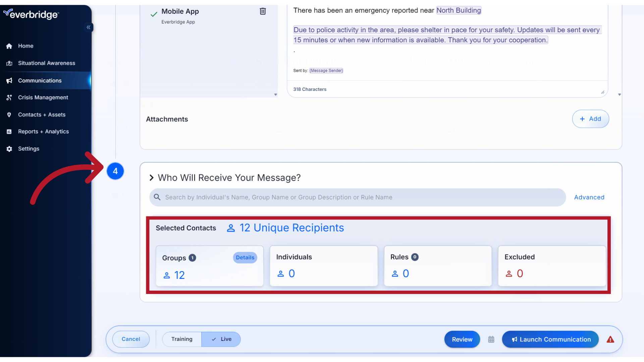644x362 pixels.
Task: Select Communications from the sidebar menu
Action: click(x=39, y=80)
